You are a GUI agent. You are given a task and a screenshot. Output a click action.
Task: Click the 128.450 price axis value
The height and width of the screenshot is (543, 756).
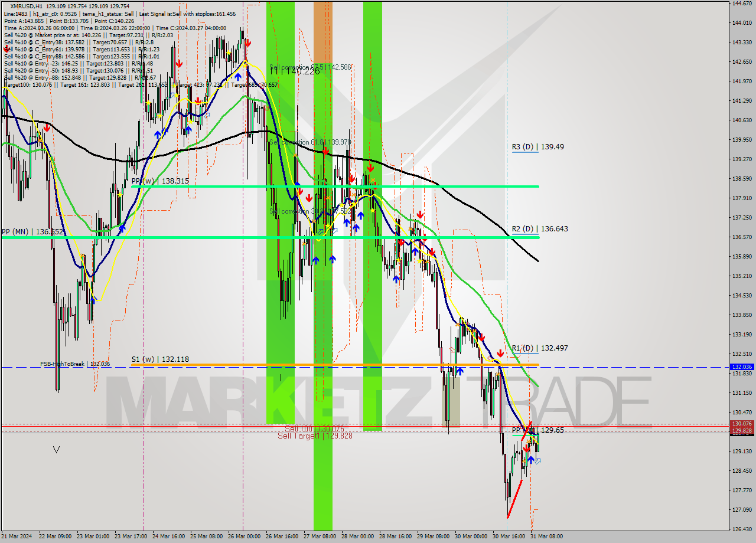[x=742, y=471]
